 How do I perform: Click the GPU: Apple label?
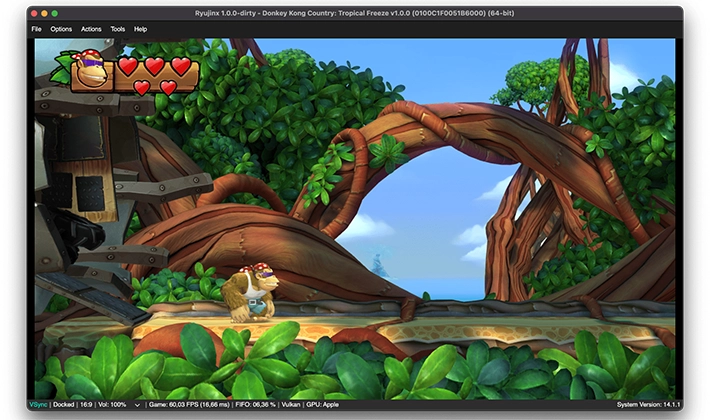(x=322, y=405)
